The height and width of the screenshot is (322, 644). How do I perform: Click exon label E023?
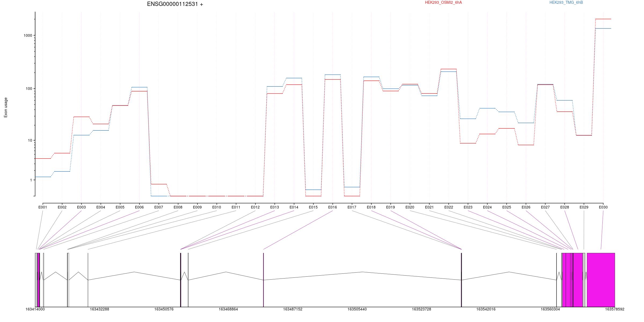[468, 207]
